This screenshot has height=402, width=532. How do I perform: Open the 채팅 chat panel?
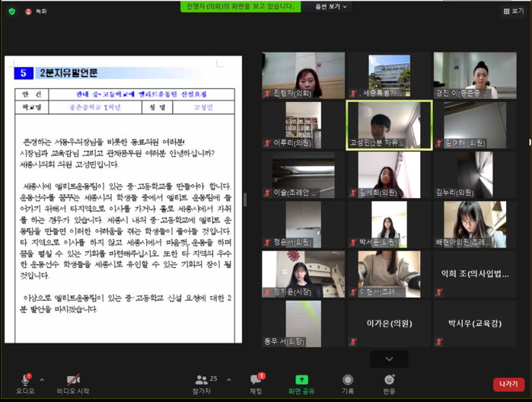click(x=256, y=381)
